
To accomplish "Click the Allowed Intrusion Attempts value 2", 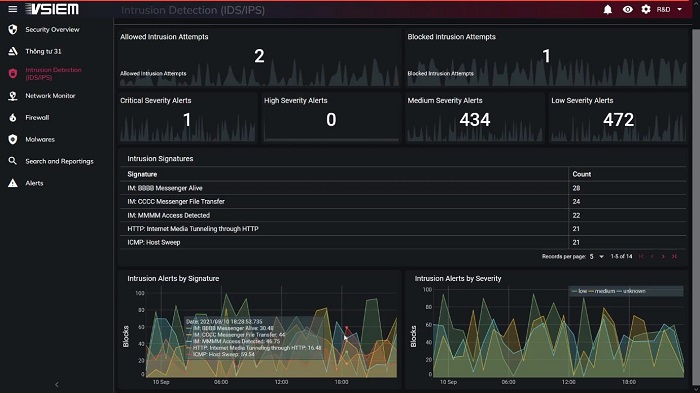I will 259,56.
